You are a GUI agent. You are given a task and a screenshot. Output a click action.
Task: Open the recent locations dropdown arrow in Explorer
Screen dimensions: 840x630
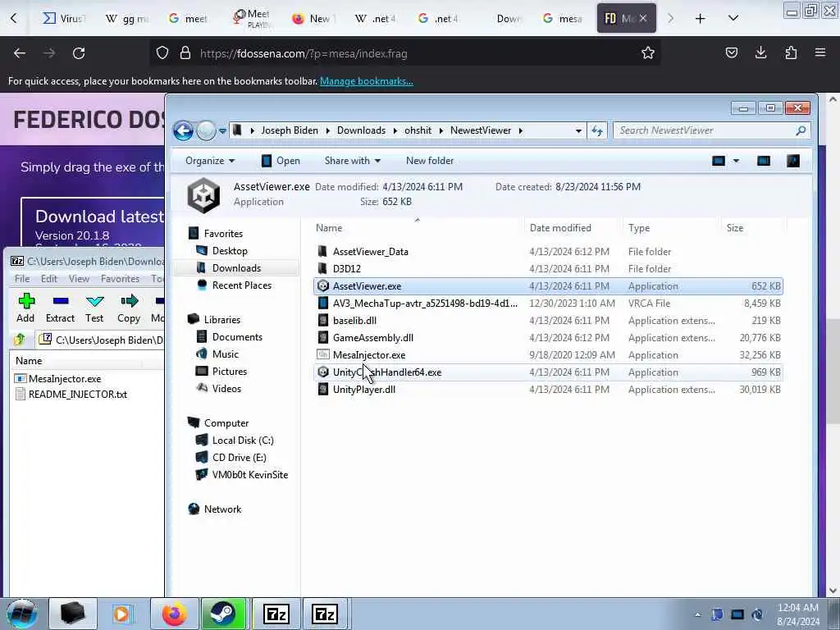pyautogui.click(x=222, y=130)
